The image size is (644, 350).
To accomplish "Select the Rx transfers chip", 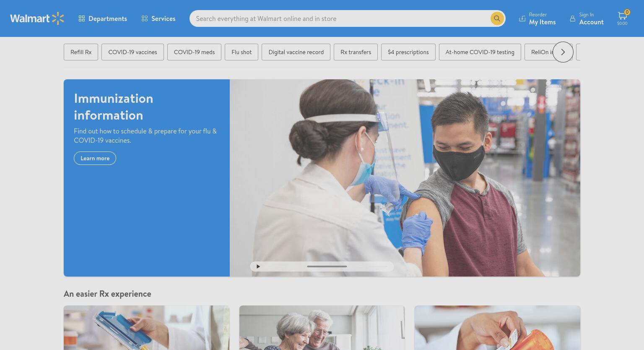I will 356,52.
